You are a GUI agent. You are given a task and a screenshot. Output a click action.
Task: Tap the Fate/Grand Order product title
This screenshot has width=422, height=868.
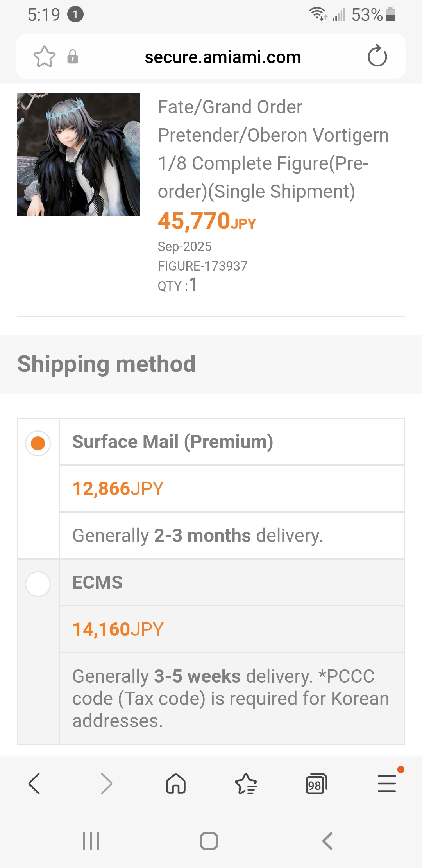[x=273, y=149]
